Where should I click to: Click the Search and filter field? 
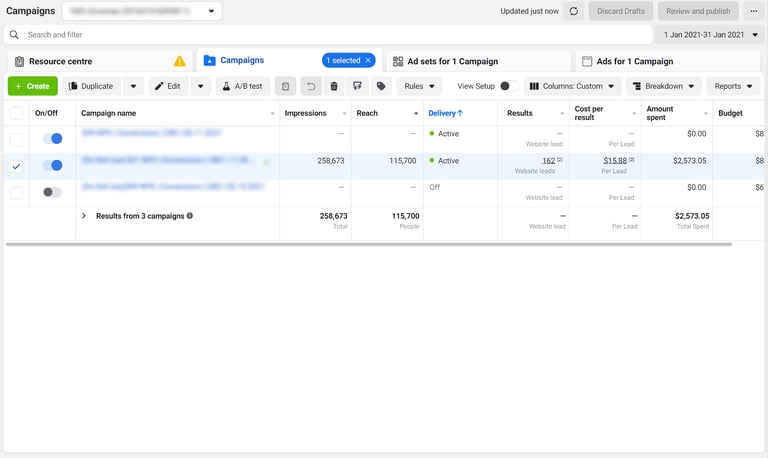[x=328, y=35]
